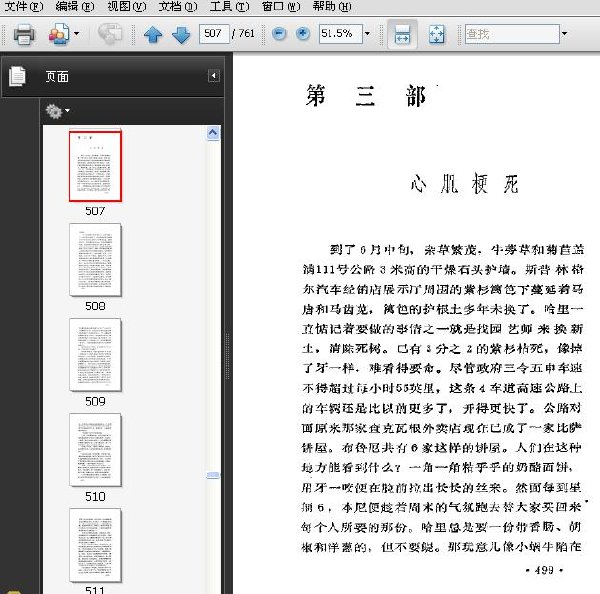Zoom out with the minus button

pos(279,34)
